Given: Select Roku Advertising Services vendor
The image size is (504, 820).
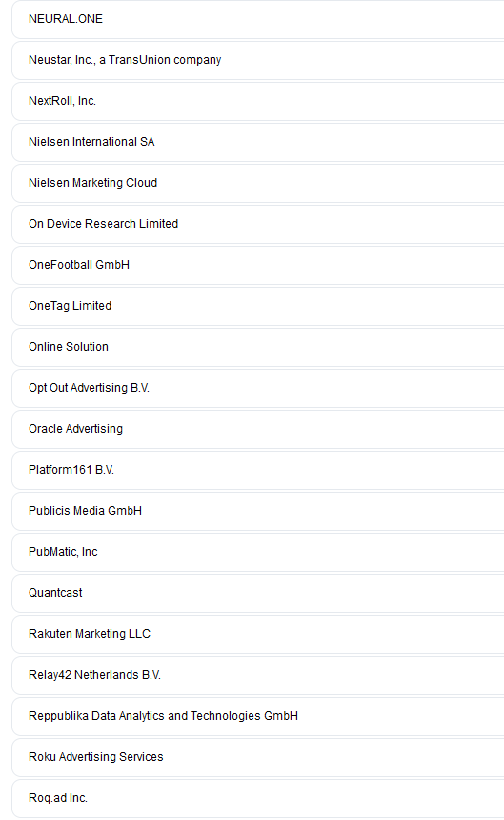Looking at the screenshot, I should [x=258, y=757].
